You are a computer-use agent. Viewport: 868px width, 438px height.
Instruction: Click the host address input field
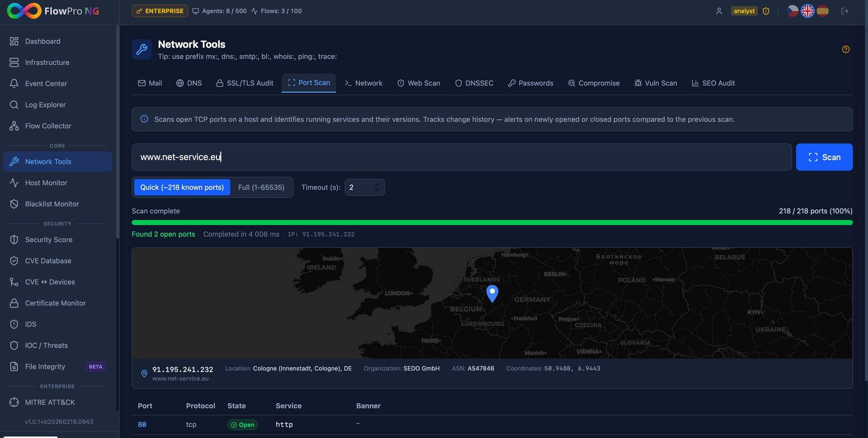[x=461, y=157]
